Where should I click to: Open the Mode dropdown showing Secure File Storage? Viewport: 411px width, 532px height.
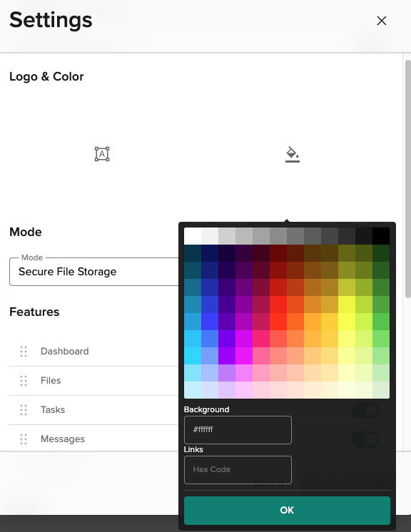point(94,272)
